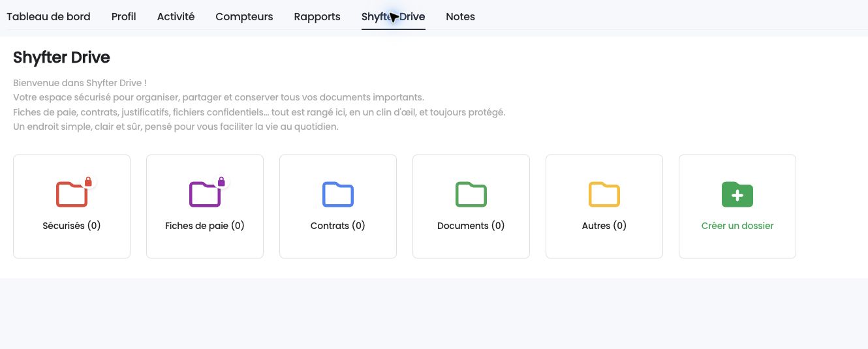
Task: Click the Bienvenue dans Shyfter Drive text
Action: pyautogui.click(x=80, y=83)
